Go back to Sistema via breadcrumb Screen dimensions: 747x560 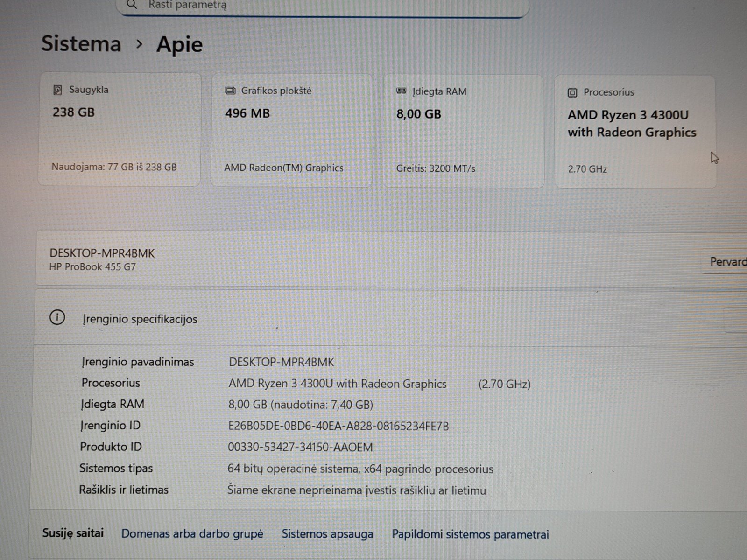pyautogui.click(x=81, y=43)
